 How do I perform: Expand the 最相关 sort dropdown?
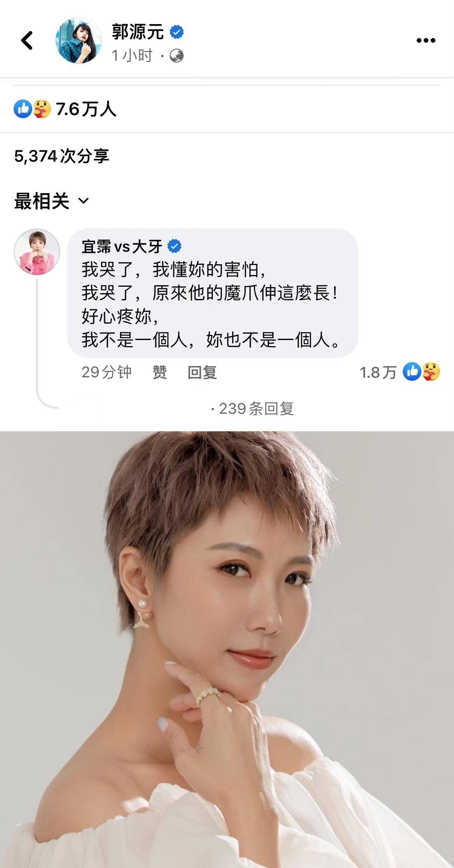52,201
